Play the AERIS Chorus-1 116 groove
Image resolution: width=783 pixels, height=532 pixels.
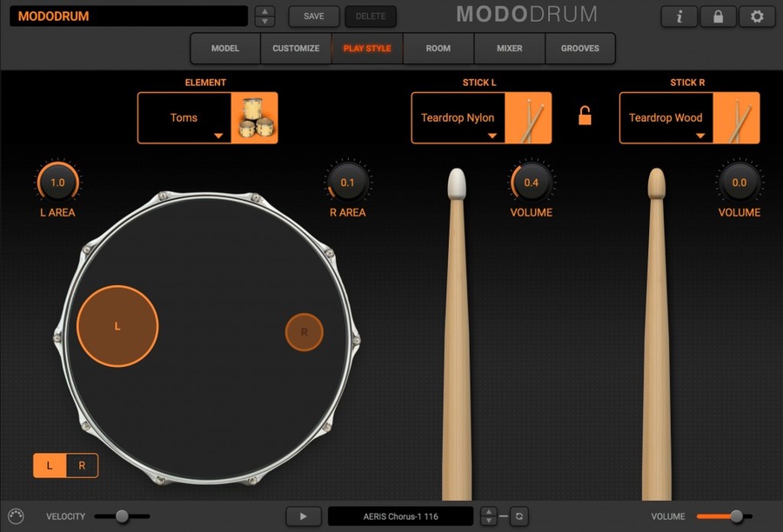click(x=303, y=516)
